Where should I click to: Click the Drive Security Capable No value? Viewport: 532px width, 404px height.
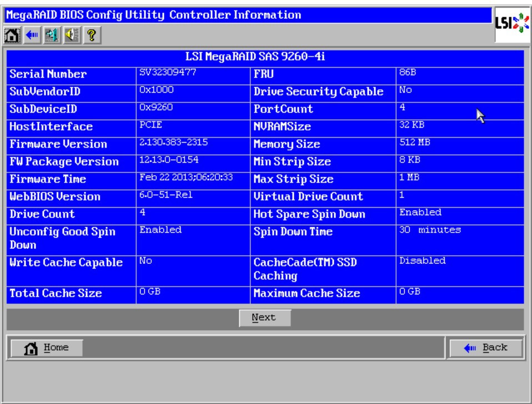click(x=405, y=90)
